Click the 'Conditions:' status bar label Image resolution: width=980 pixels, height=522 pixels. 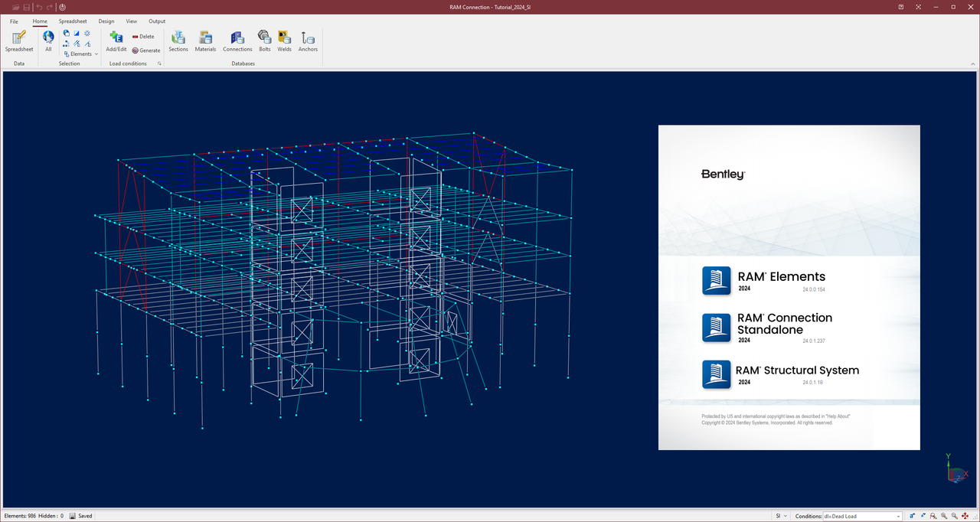[808, 516]
